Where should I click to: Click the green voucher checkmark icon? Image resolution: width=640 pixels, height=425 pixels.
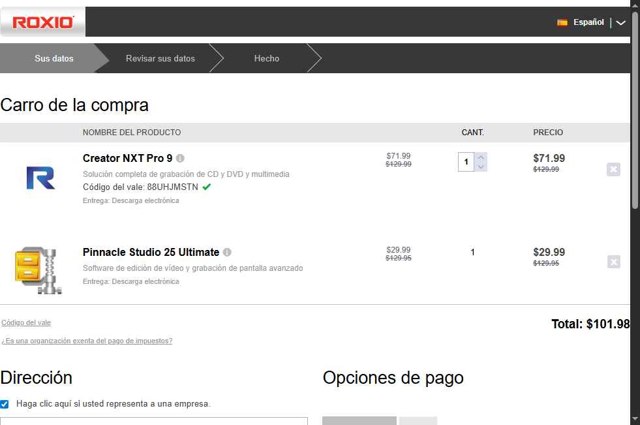(x=207, y=187)
